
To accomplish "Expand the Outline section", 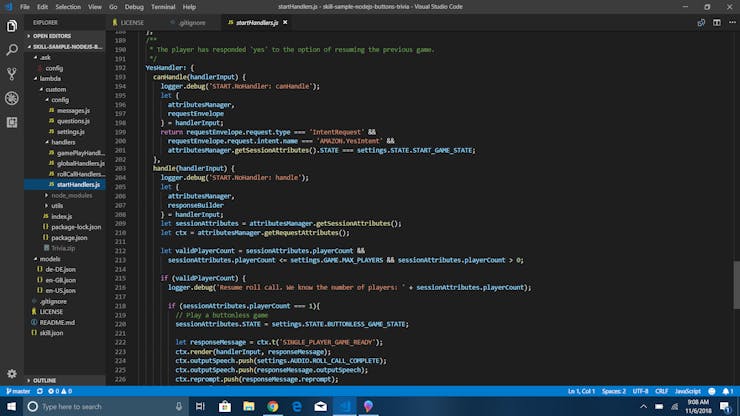I will point(44,380).
